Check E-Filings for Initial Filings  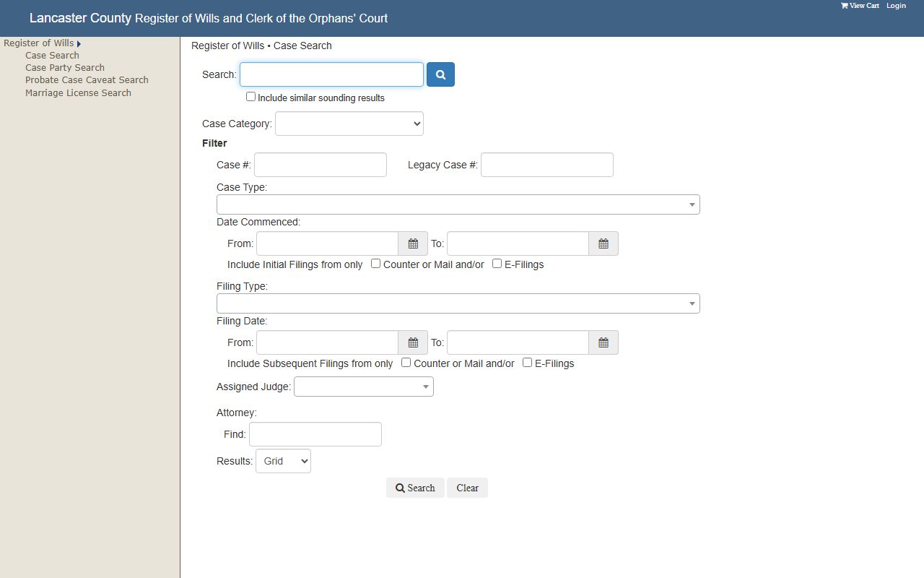coord(497,264)
